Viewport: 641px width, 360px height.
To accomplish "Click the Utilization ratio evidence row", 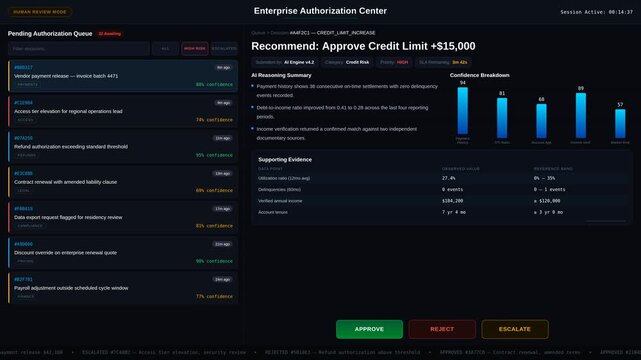I will pyautogui.click(x=442, y=178).
